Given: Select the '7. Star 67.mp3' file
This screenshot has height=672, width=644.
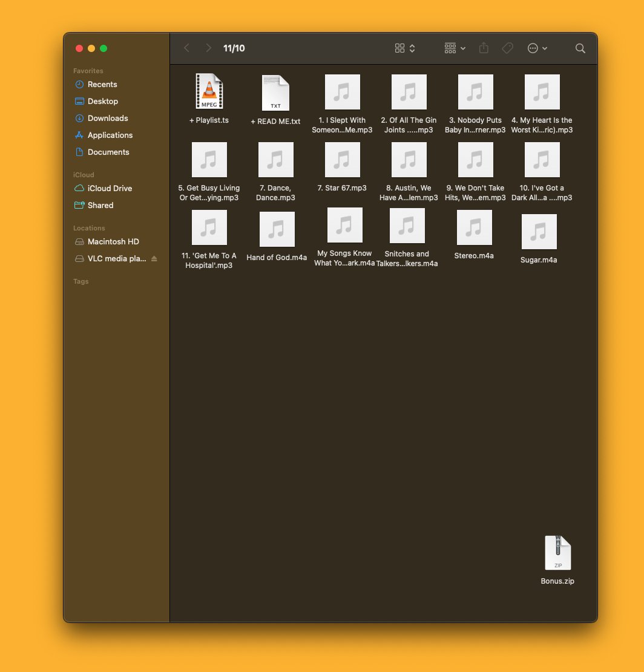Looking at the screenshot, I should pos(342,160).
